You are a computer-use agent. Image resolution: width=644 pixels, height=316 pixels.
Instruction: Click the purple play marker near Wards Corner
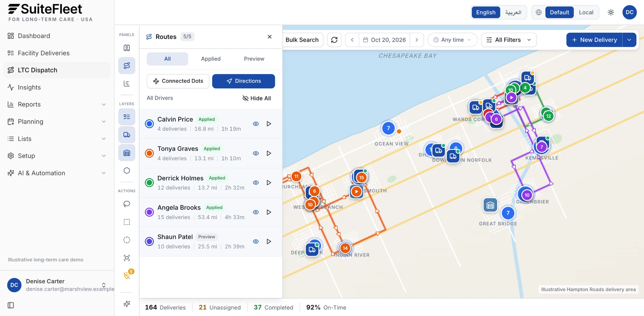pyautogui.click(x=511, y=98)
